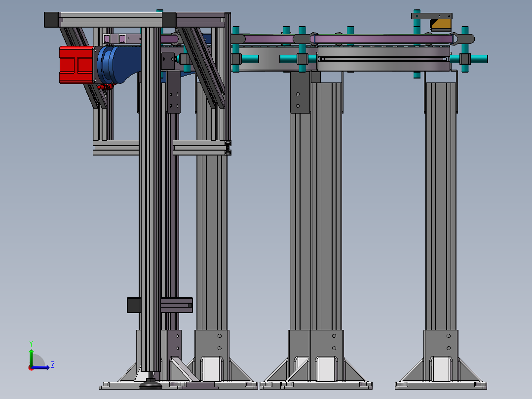Click the green Y axis of the triad
Screen dimensions: 532x399
(x=31, y=358)
